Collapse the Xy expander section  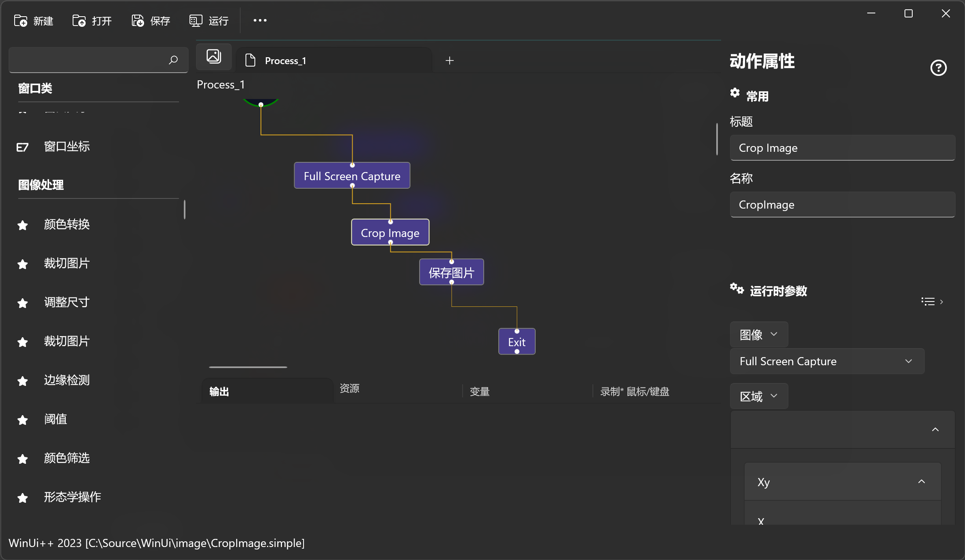click(x=922, y=482)
